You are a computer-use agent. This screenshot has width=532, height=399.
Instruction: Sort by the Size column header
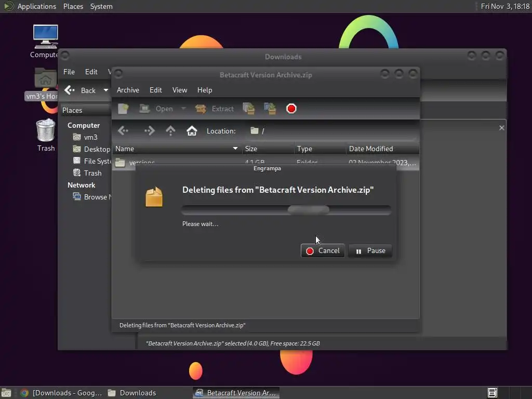coord(268,149)
